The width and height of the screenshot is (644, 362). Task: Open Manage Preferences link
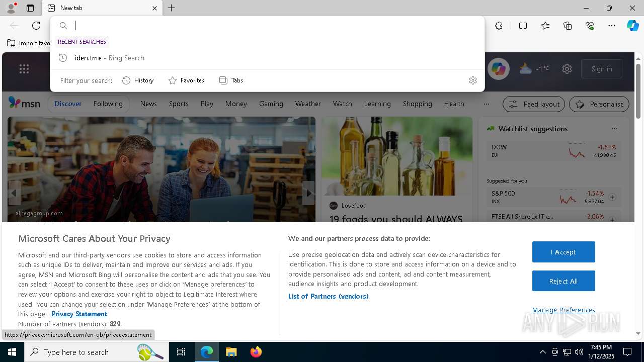(563, 310)
